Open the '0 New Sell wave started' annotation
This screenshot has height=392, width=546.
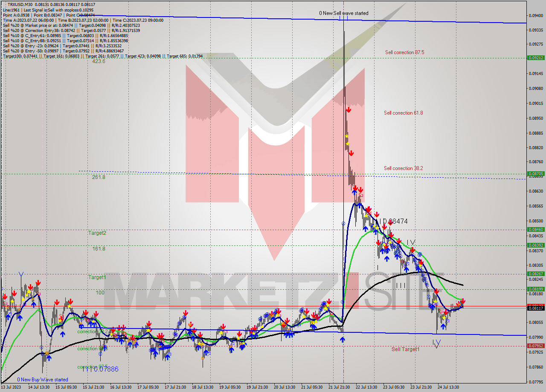tap(344, 13)
